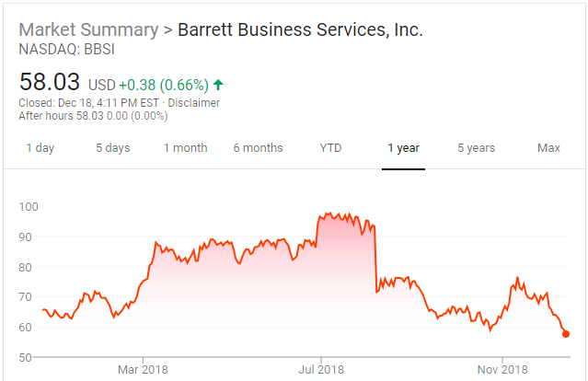
Task: Open the Disclaimer link
Action: (194, 103)
